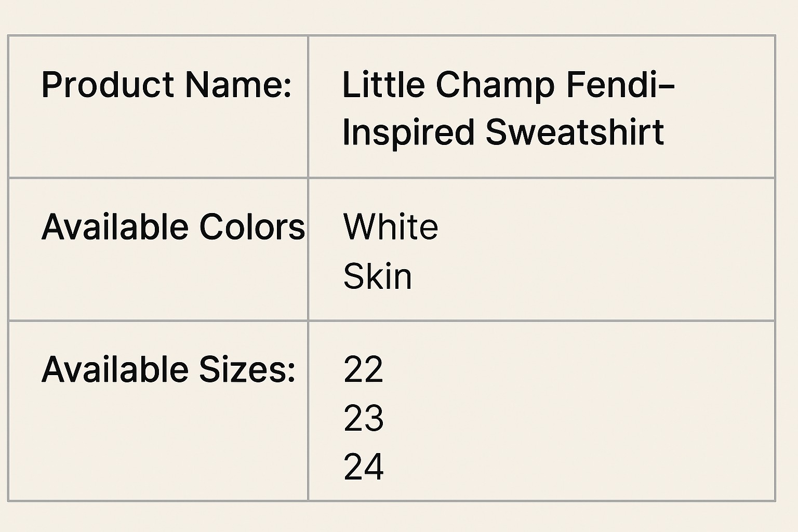The height and width of the screenshot is (532, 798).
Task: Click the word 'Product' in the first row
Action: point(108,85)
